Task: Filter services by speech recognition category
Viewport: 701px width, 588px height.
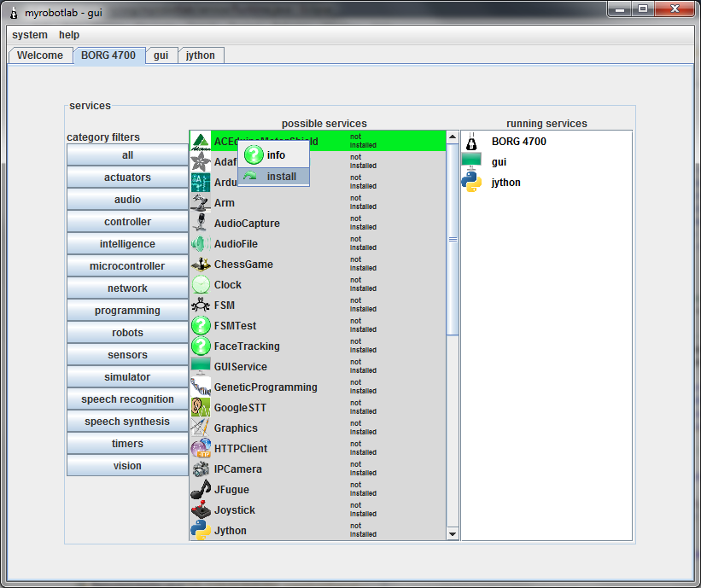Action: click(127, 399)
